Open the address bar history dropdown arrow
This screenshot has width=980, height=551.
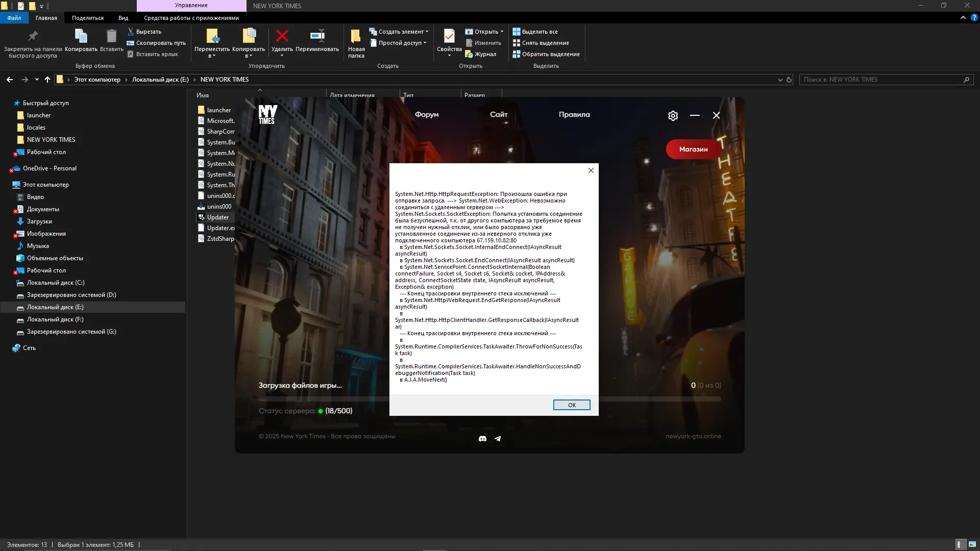780,80
